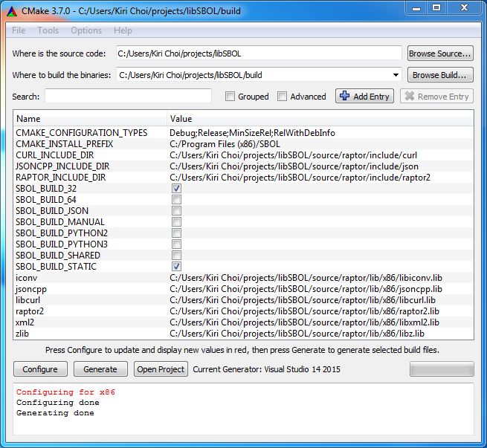Select the raptor2 entry name

pyautogui.click(x=30, y=311)
